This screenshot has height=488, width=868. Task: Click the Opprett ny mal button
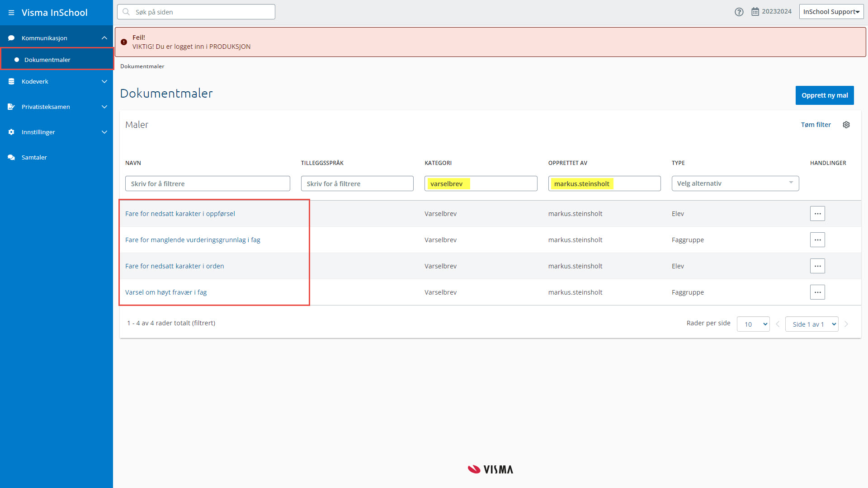pos(824,95)
